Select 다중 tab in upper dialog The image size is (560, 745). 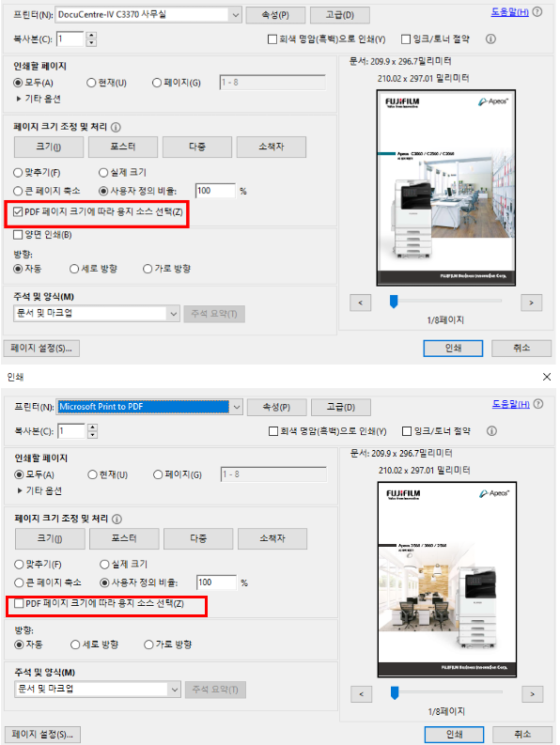pyautogui.click(x=197, y=147)
